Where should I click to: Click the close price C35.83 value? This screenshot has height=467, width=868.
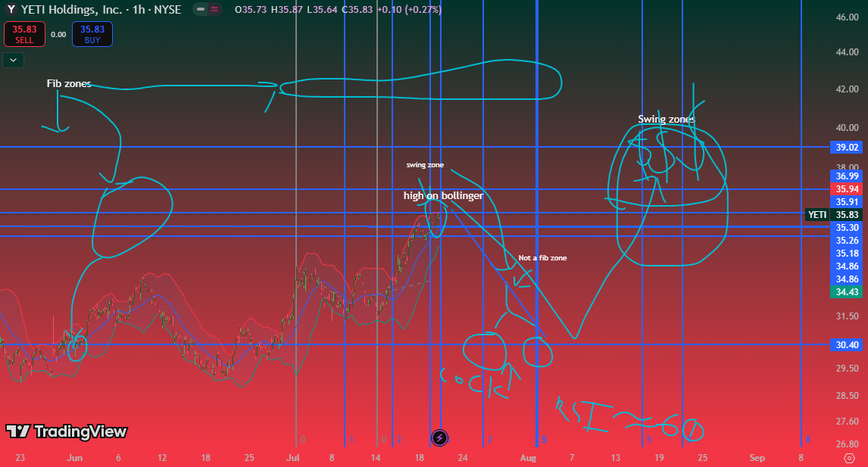(357, 10)
